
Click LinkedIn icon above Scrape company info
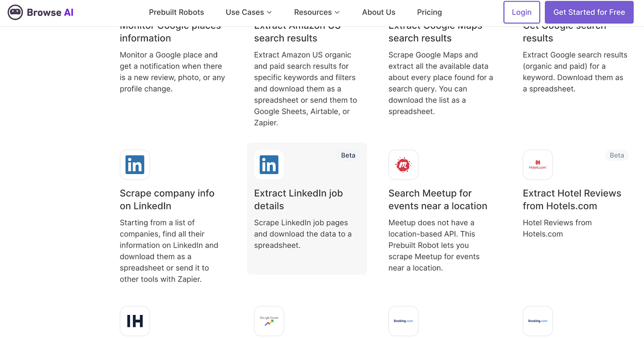click(x=135, y=164)
